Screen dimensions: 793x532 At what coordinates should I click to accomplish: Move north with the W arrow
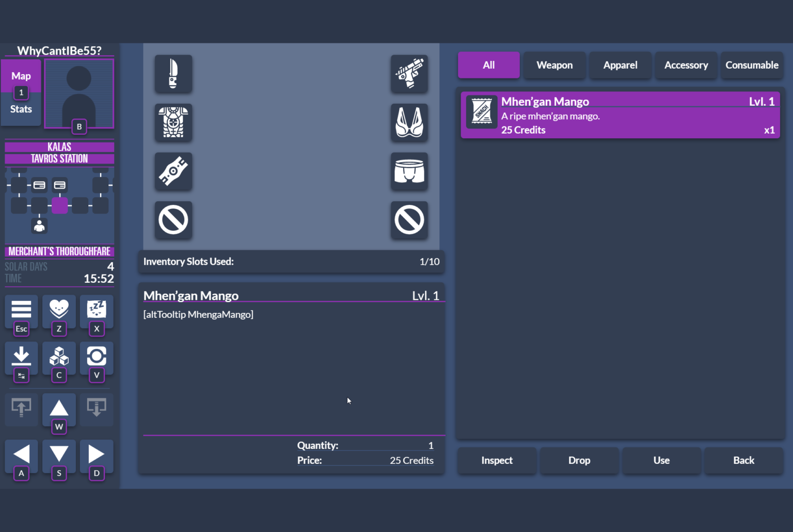click(x=59, y=408)
